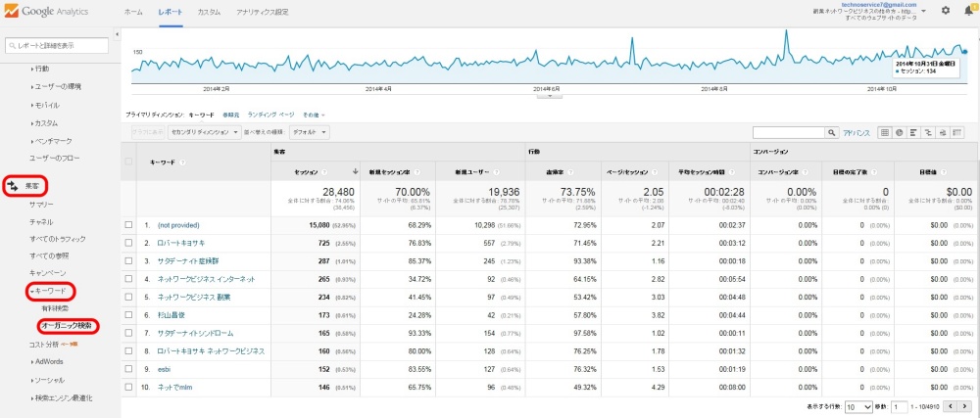This screenshot has width=980, height=418.
Task: Open the rows-per-page dropdown showing 10
Action: tap(858, 407)
